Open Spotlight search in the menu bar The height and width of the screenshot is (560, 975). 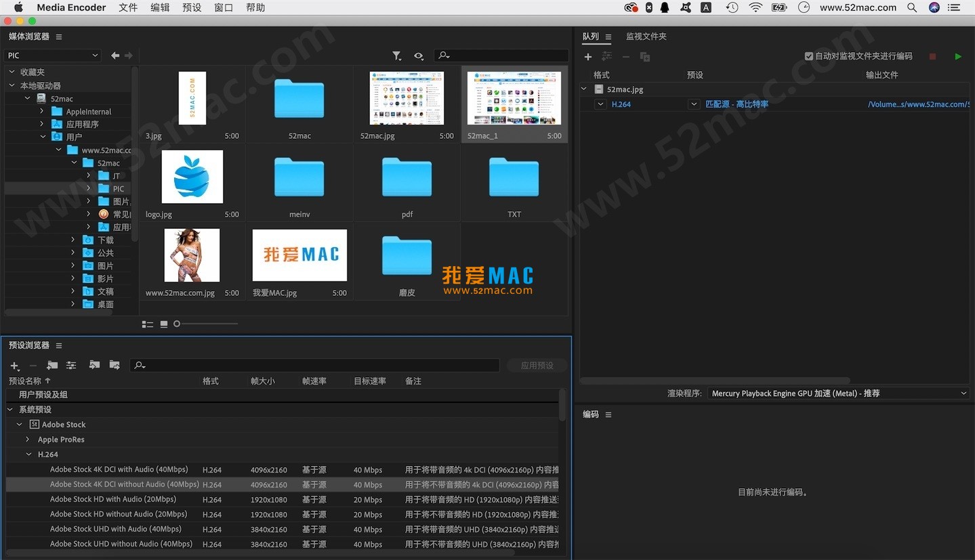912,7
